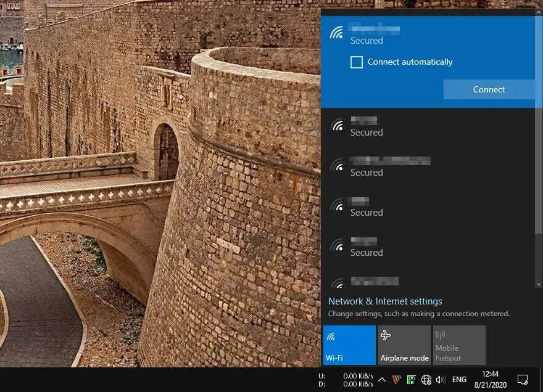543x392 pixels.
Task: Open the Action Center notification icon
Action: pyautogui.click(x=523, y=380)
